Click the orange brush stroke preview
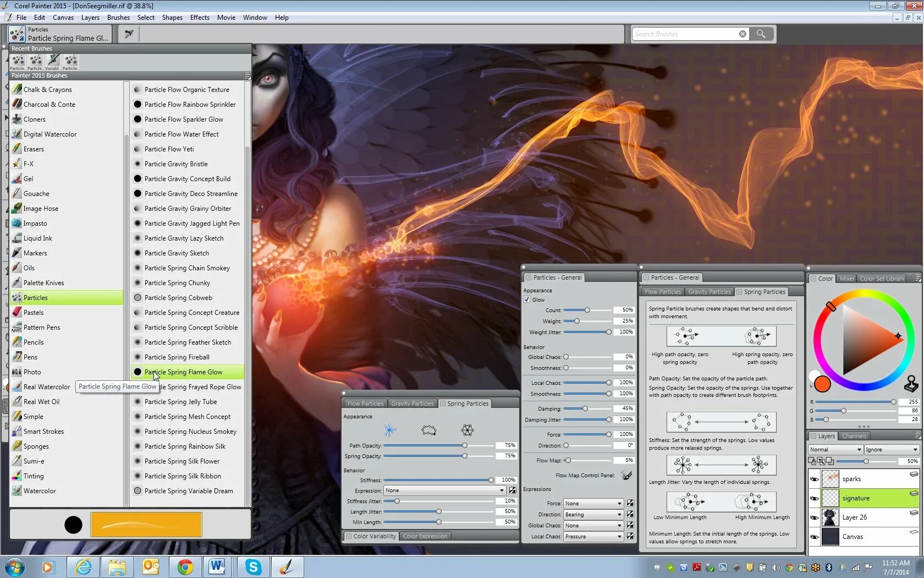 (x=146, y=525)
